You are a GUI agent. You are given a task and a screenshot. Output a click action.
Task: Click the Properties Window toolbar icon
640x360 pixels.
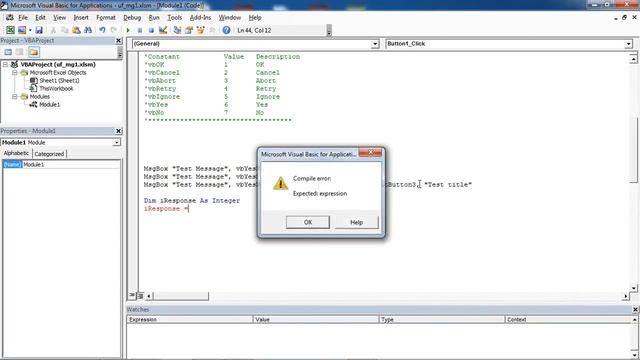pyautogui.click(x=189, y=30)
